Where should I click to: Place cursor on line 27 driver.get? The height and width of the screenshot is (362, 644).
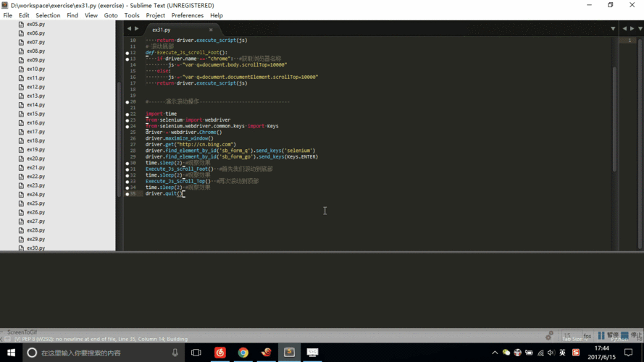click(x=191, y=145)
